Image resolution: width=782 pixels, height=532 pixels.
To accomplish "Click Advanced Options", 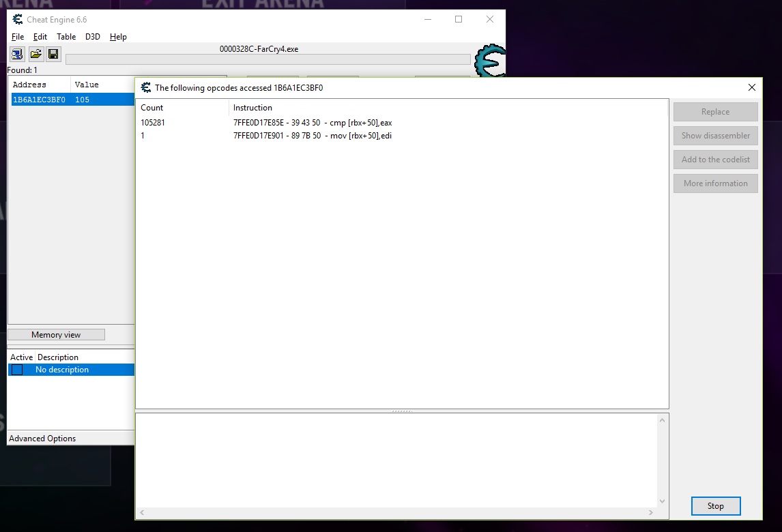I will (42, 439).
